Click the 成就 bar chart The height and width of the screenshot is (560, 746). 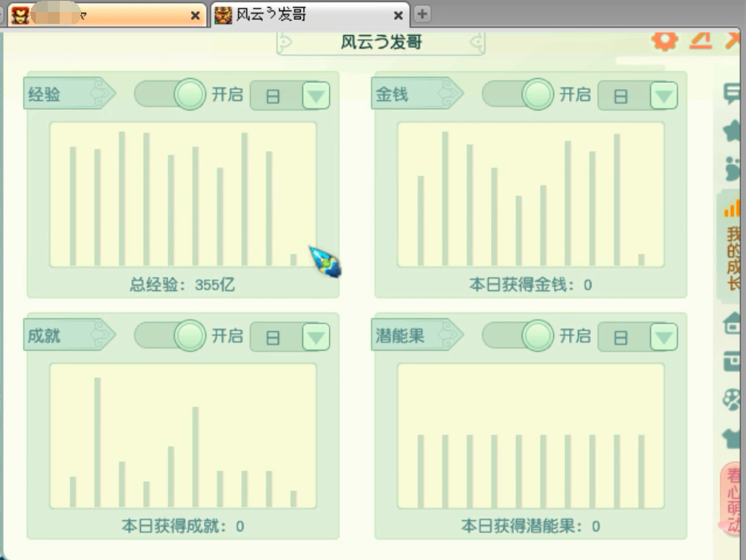point(183,436)
